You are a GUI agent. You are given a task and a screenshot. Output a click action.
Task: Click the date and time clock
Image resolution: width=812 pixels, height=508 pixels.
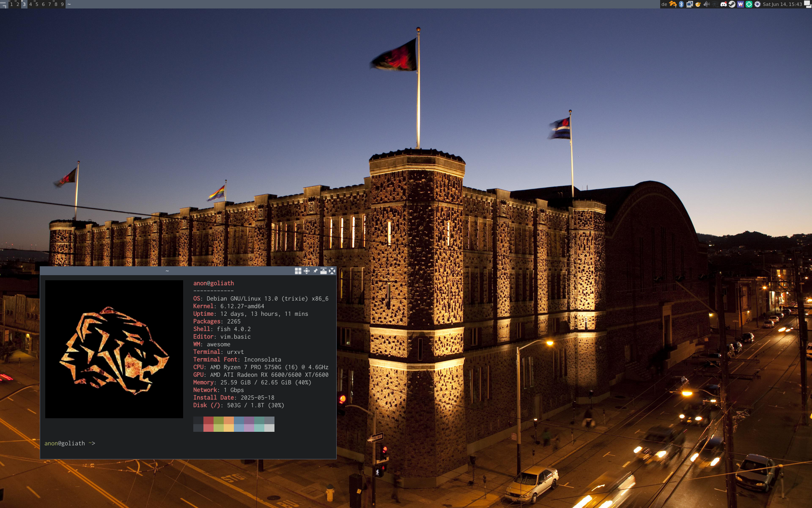782,4
